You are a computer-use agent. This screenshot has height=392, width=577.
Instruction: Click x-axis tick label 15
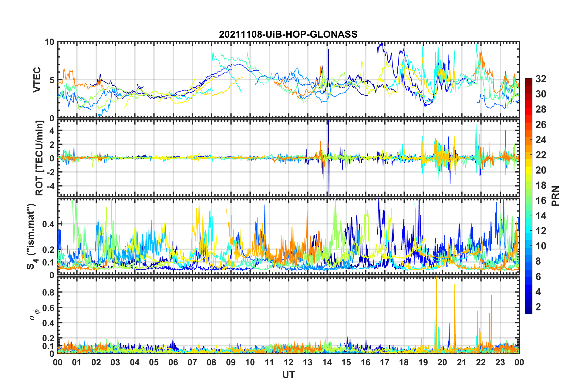346,362
